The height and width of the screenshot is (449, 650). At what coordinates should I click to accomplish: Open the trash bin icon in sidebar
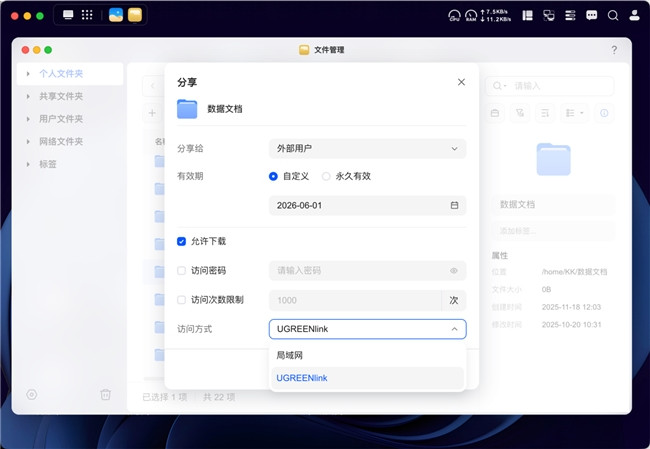pos(105,394)
